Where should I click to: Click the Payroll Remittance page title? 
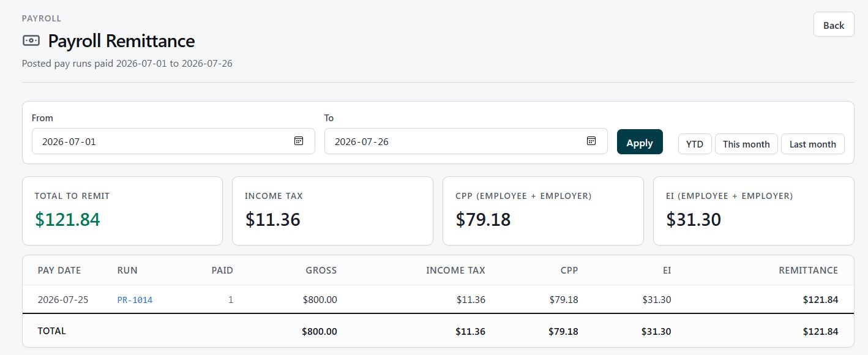click(x=121, y=41)
